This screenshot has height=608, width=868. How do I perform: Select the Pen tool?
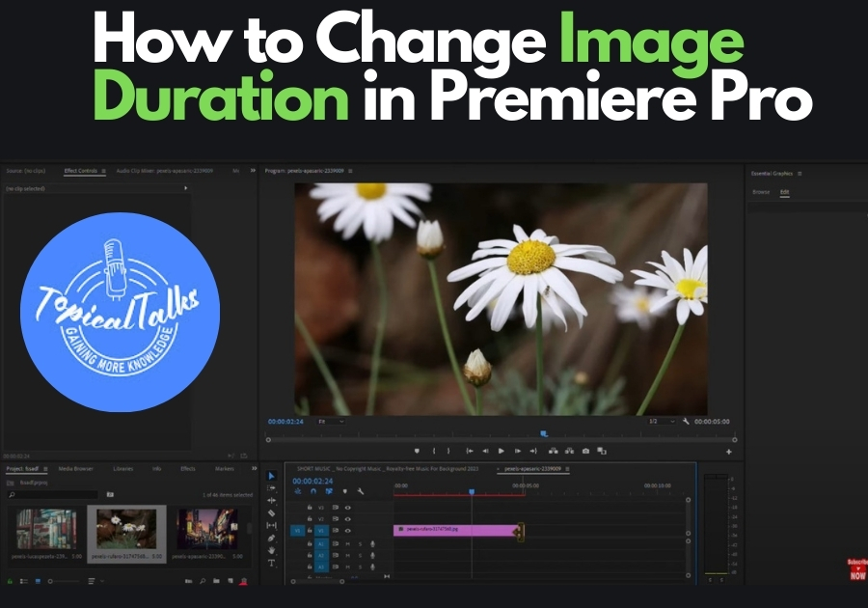[x=271, y=538]
